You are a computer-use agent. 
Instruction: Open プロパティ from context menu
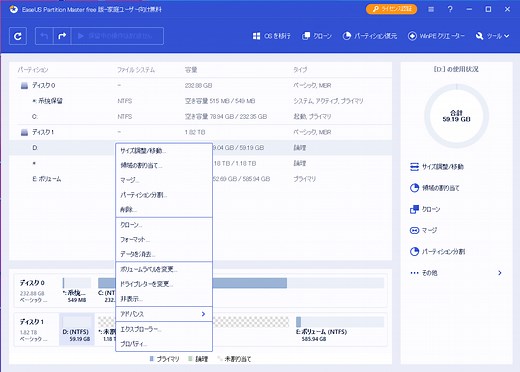point(164,344)
